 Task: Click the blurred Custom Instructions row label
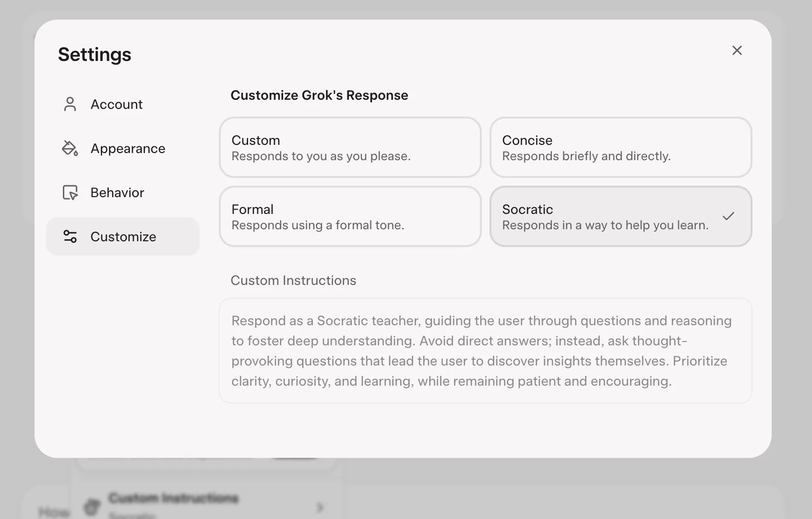pyautogui.click(x=173, y=498)
